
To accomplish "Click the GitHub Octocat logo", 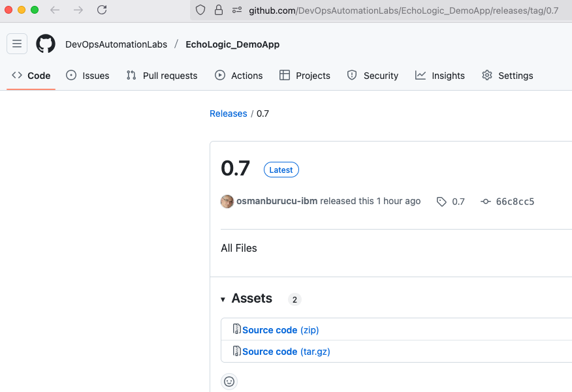I will [x=46, y=44].
